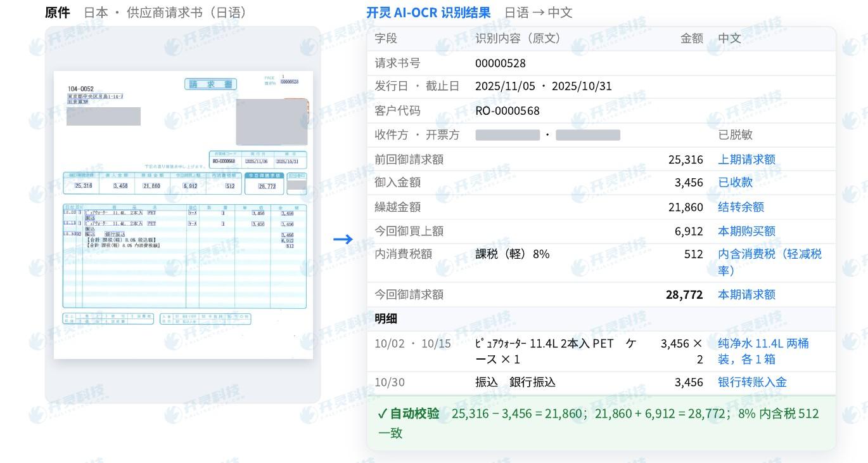868x463 pixels.
Task: Select the 开灵 AI-OCR 识别结果 heading
Action: tap(428, 13)
